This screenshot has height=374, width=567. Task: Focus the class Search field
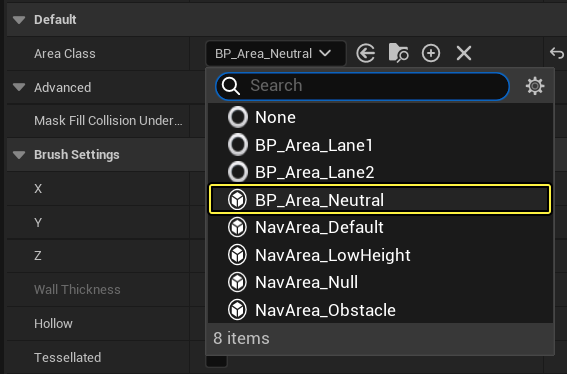[362, 86]
